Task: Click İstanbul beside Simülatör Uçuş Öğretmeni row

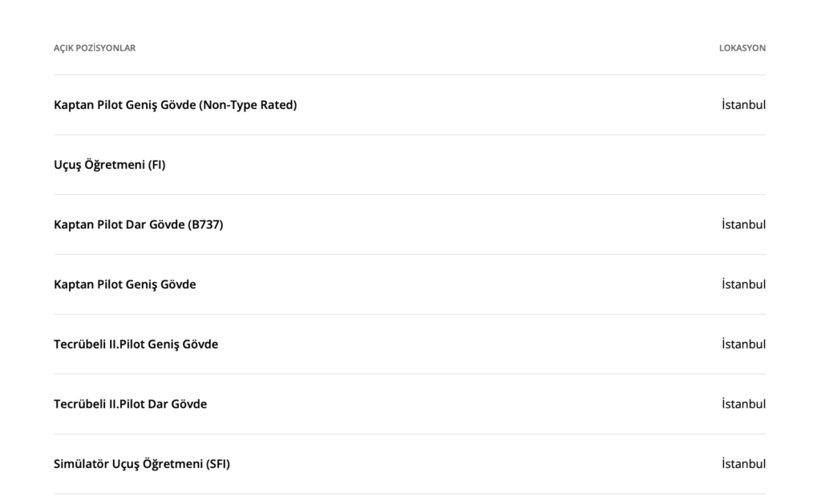Action: click(x=743, y=464)
